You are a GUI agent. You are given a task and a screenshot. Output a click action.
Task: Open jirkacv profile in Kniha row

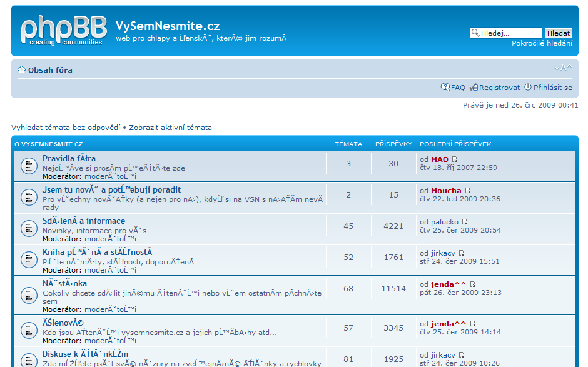click(x=443, y=253)
